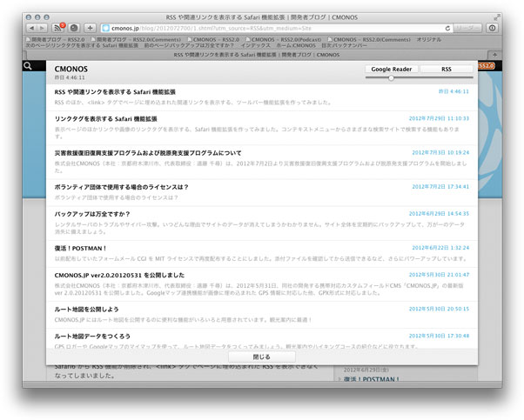Open CMONOS – RSS2.0(Comments) bar link
This screenshot has width=524, height=420.
pos(369,40)
